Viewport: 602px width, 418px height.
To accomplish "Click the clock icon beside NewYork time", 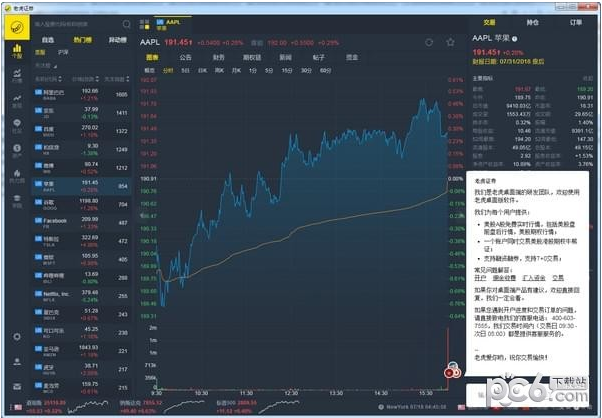I will tap(381, 407).
